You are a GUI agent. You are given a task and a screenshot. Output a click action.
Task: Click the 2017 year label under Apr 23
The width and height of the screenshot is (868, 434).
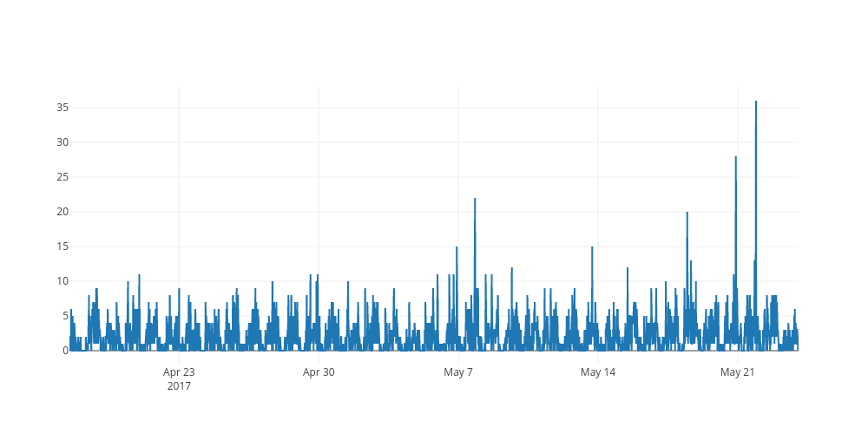click(x=179, y=386)
